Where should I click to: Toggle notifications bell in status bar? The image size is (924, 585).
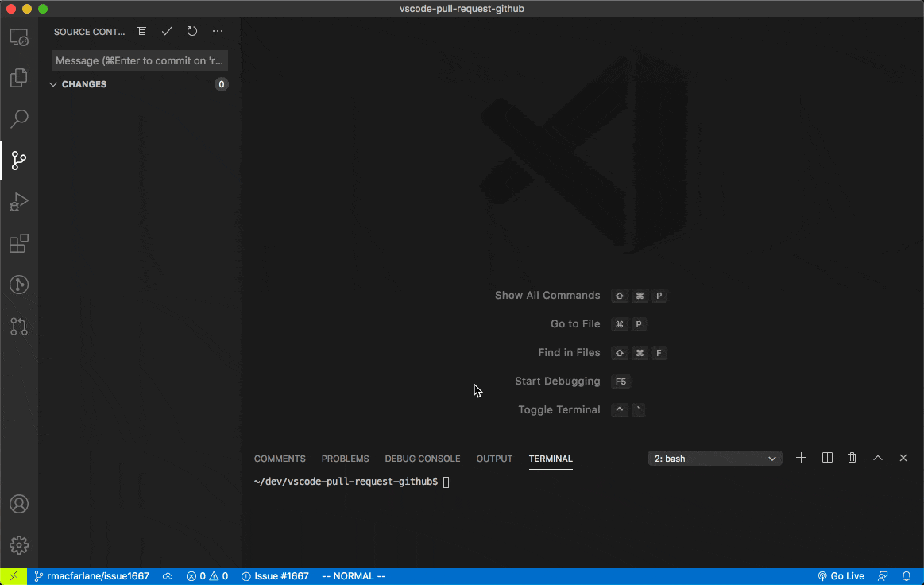point(907,576)
